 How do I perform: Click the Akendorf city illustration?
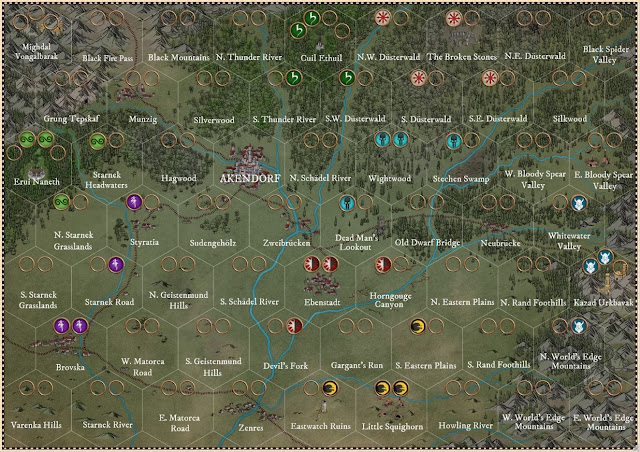pos(249,163)
